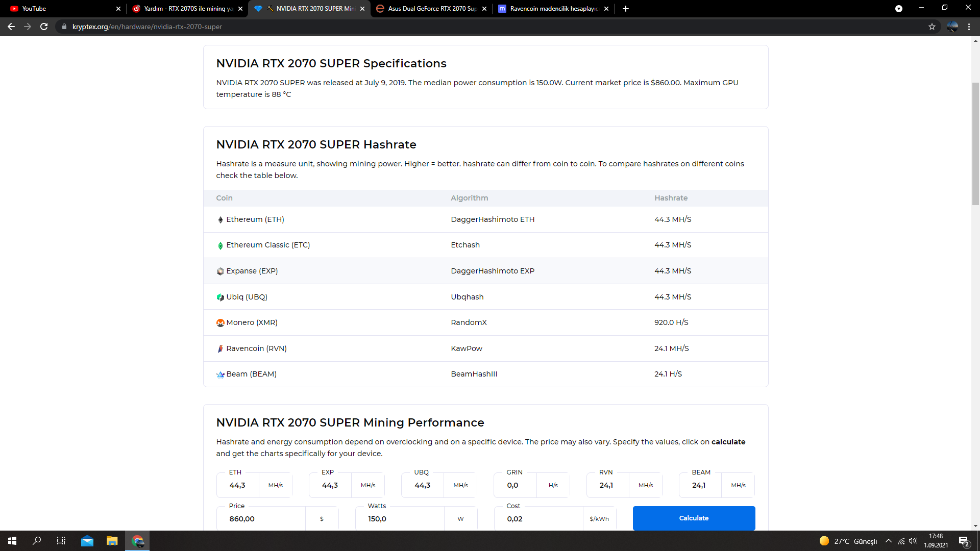Click the Ethereum (ETH) coin icon
Screen dimensions: 980x551
pos(220,220)
